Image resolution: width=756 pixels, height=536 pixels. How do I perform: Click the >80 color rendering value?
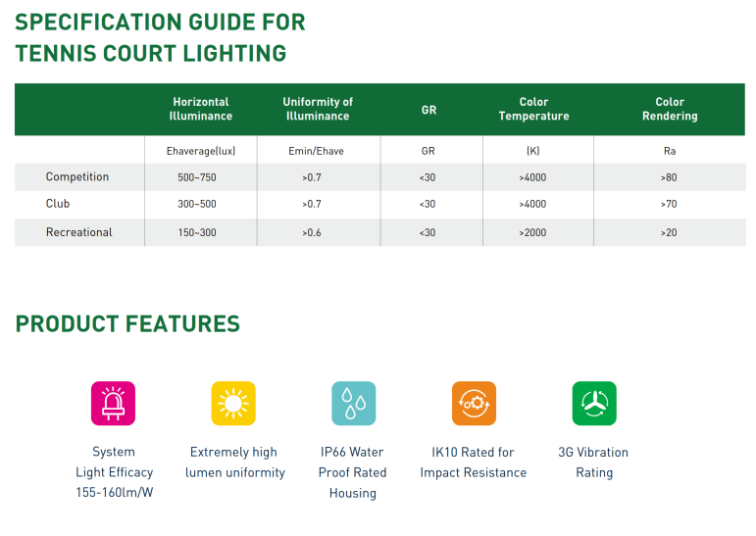point(669,177)
